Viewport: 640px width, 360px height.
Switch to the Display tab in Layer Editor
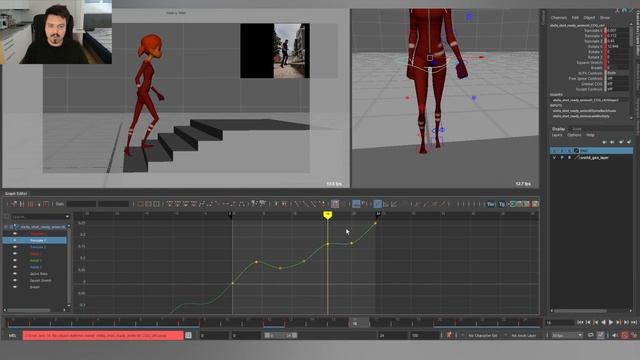tap(558, 129)
